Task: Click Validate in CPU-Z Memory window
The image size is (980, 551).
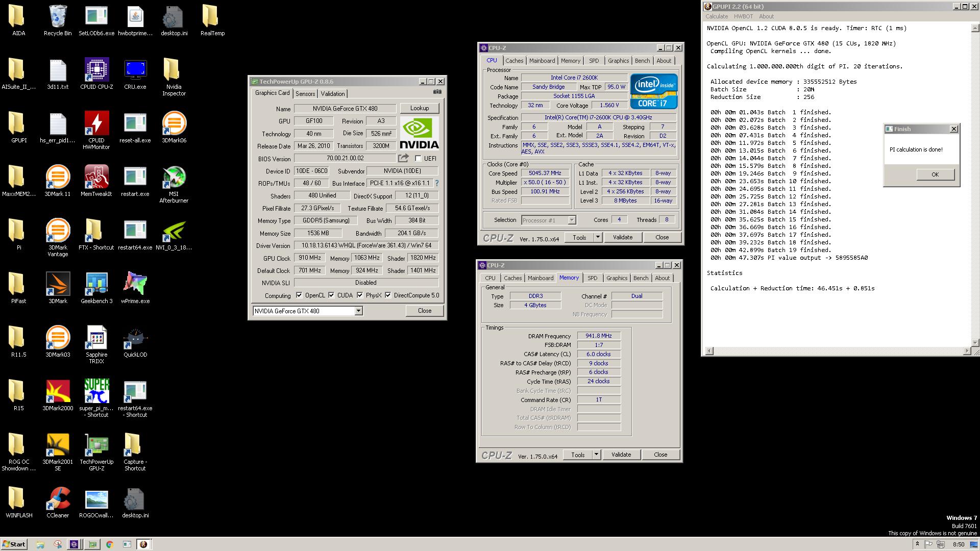Action: point(621,455)
